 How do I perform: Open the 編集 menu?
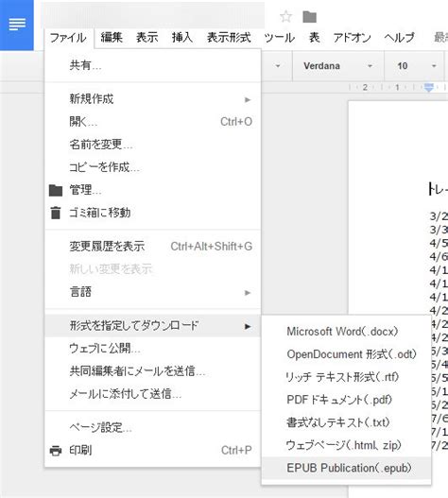click(112, 38)
